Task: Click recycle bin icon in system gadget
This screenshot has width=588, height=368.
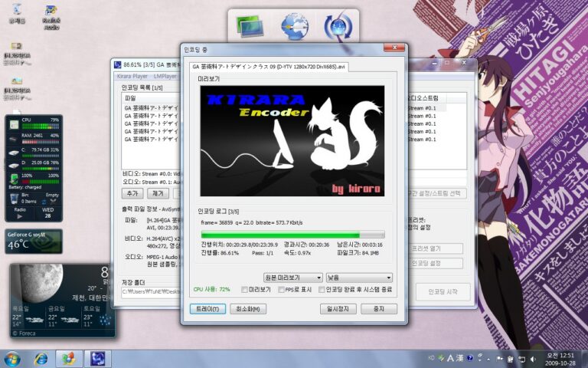Action: pyautogui.click(x=14, y=199)
